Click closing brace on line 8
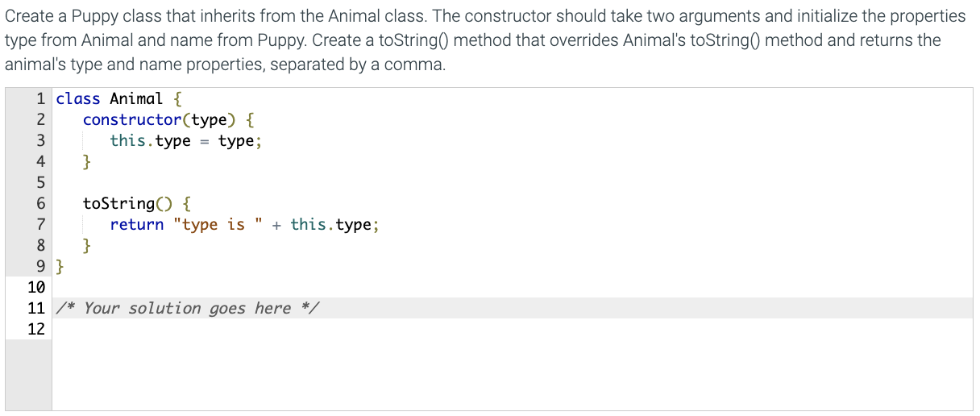This screenshot has height=416, width=980. click(87, 245)
